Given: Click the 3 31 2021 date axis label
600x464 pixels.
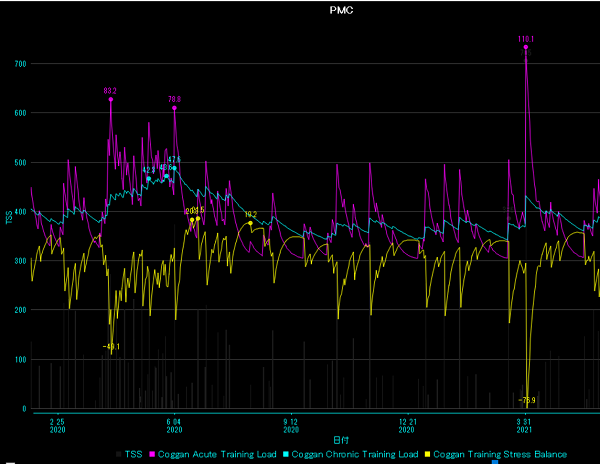Looking at the screenshot, I should (x=524, y=426).
